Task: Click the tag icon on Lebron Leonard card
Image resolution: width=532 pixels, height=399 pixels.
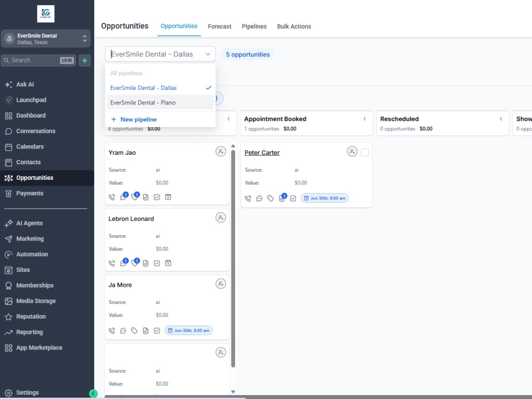Action: pos(135,263)
